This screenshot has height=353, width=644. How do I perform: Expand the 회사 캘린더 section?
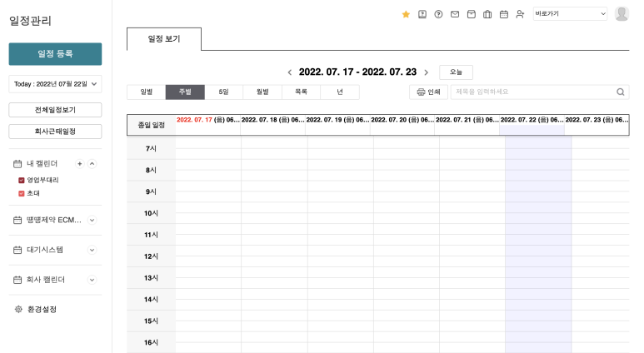coord(92,280)
